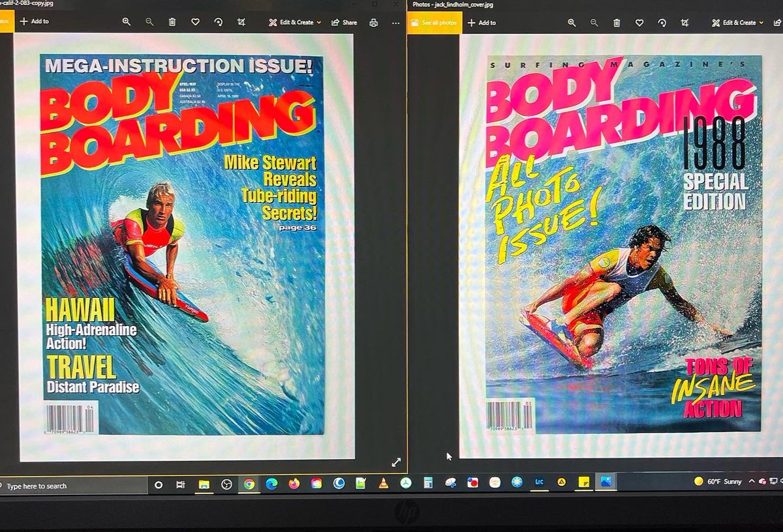Open Google Chrome from the taskbar
The height and width of the screenshot is (532, 783).
tap(249, 484)
